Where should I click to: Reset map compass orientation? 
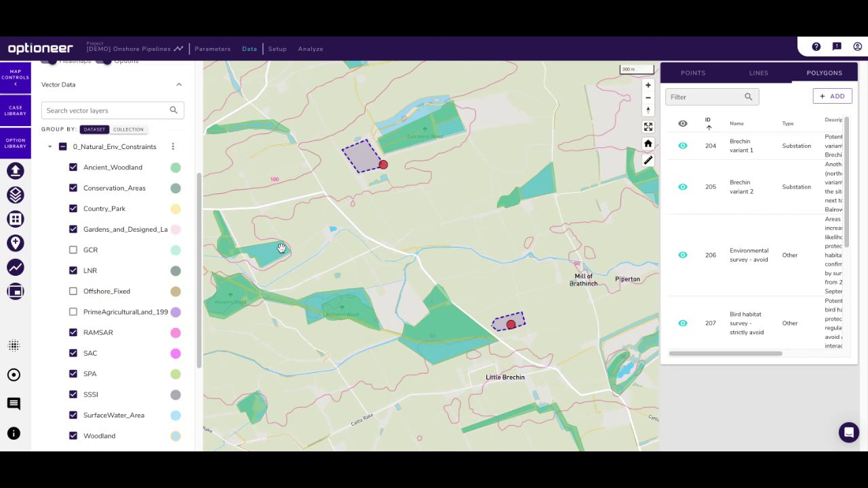click(648, 110)
